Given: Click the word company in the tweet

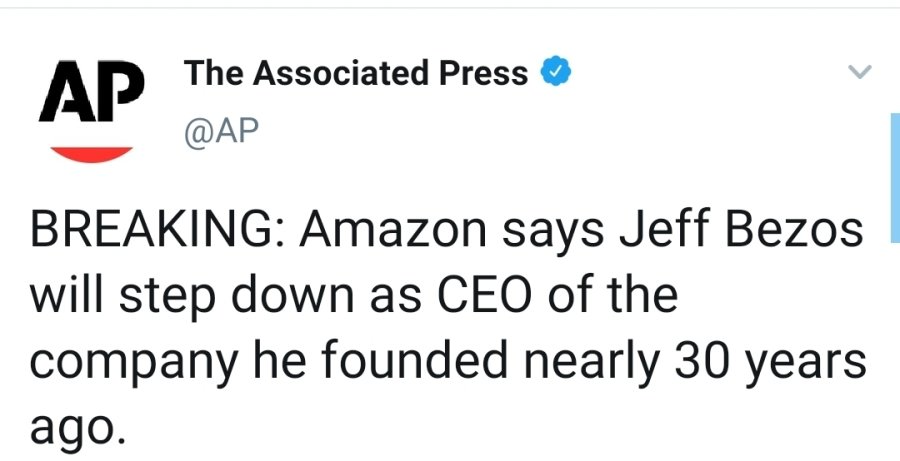Looking at the screenshot, I should [132, 363].
